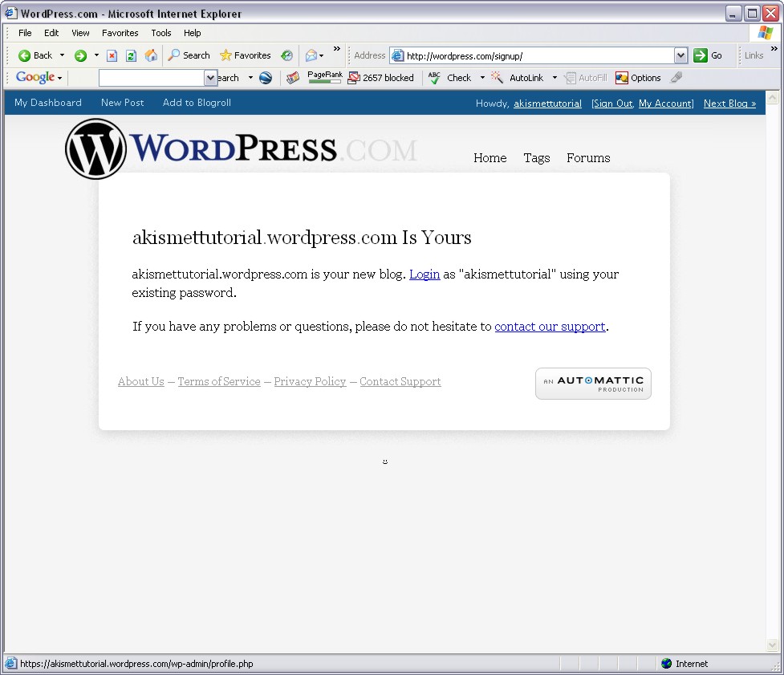The image size is (784, 675).
Task: Open the History icon
Action: coord(286,55)
